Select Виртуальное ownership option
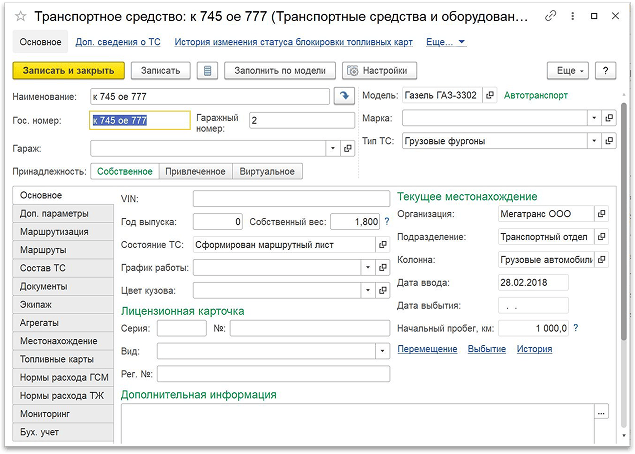 tap(267, 171)
